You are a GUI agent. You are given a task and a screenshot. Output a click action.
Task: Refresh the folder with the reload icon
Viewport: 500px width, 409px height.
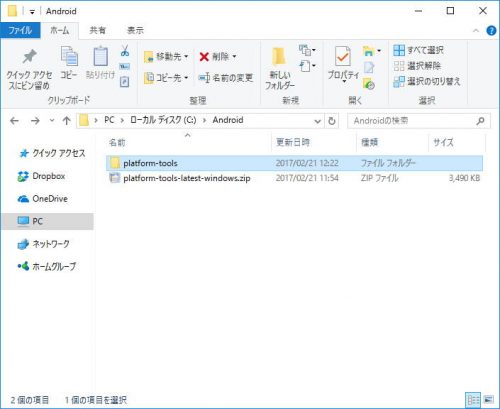click(332, 121)
